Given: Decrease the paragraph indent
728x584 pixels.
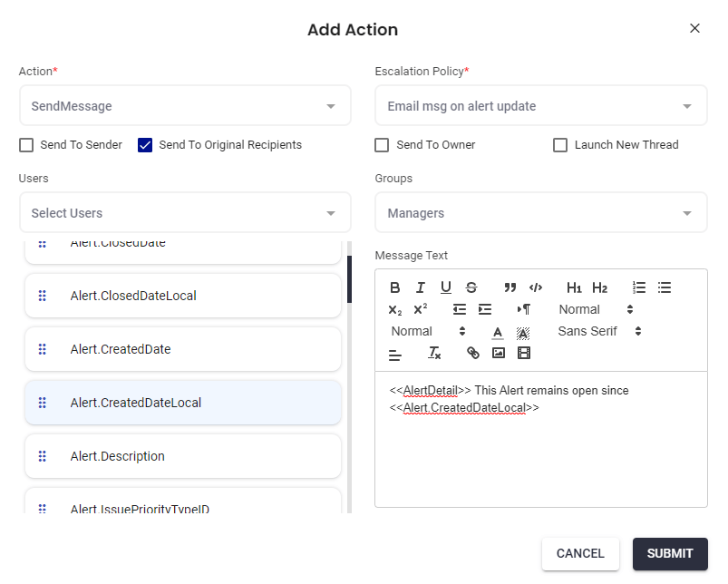Looking at the screenshot, I should [459, 309].
